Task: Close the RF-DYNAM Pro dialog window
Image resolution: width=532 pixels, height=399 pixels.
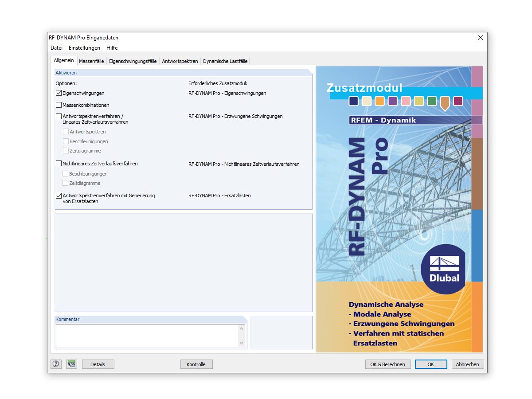Action: coord(480,38)
